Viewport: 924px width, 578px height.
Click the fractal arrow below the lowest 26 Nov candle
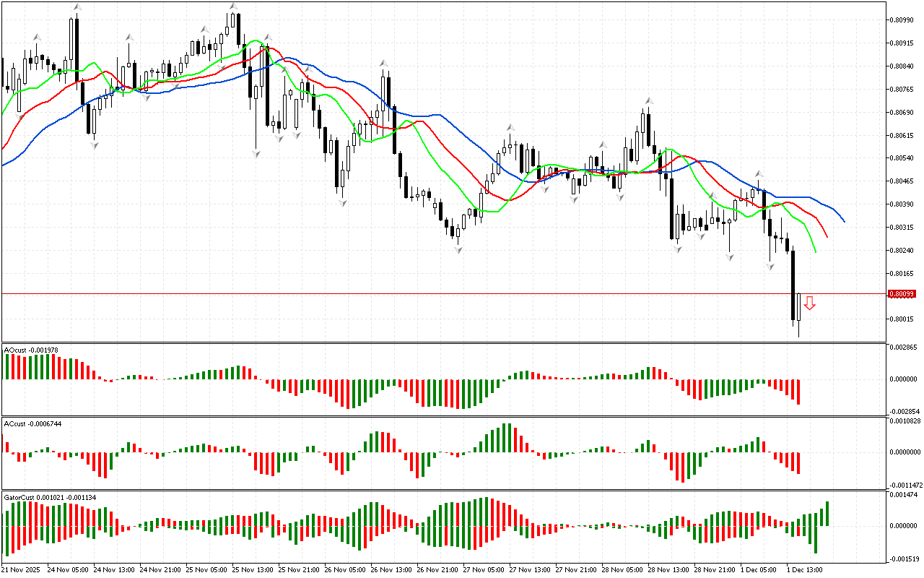(x=458, y=249)
